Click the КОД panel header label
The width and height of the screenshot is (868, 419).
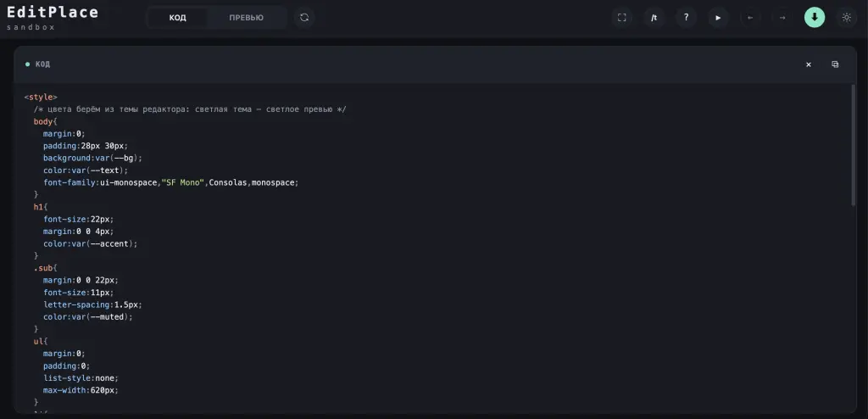point(42,64)
